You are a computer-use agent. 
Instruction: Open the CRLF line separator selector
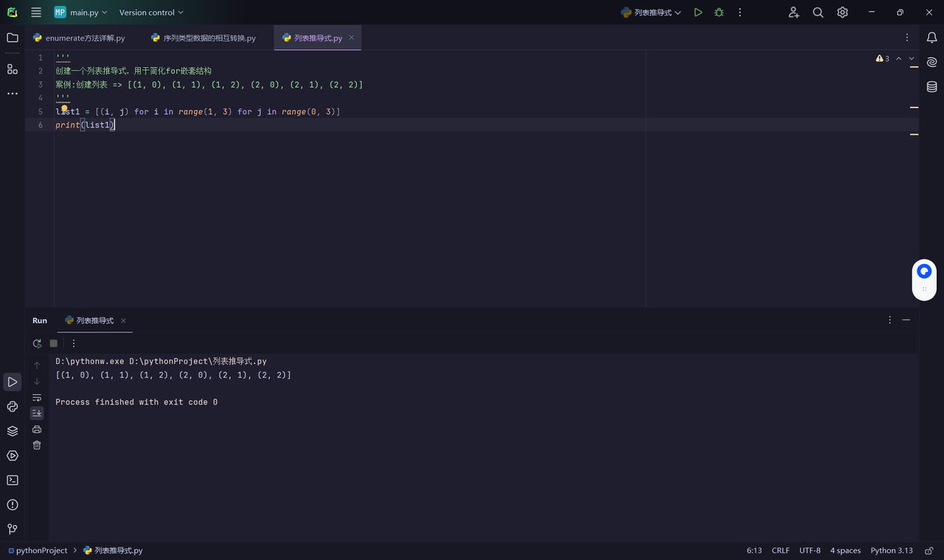pyautogui.click(x=780, y=550)
